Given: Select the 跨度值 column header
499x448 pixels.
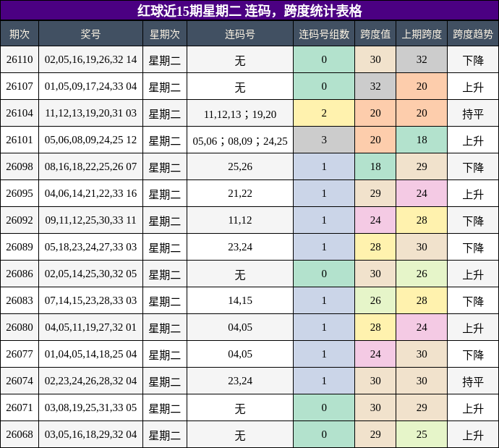Looking at the screenshot, I should point(375,34).
